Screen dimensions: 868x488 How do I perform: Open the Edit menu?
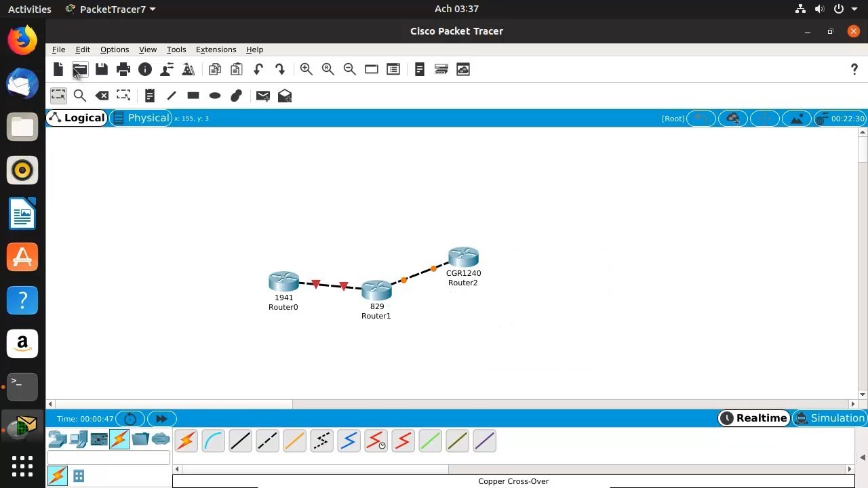pos(83,49)
